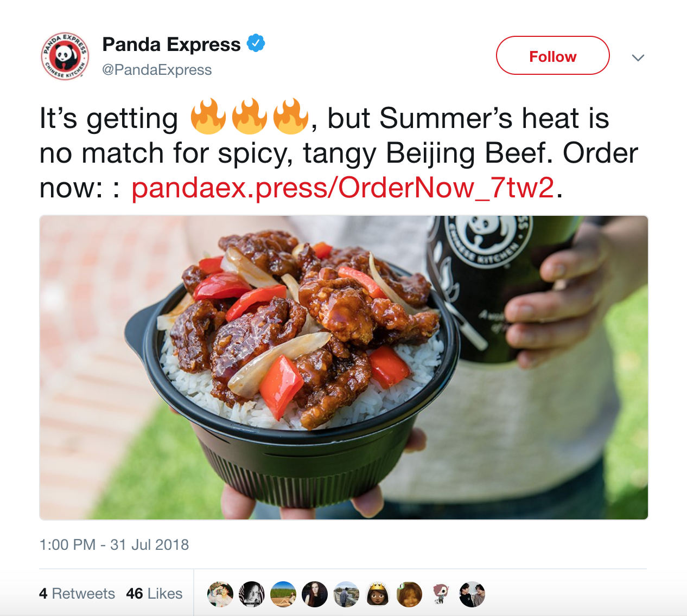Click the Panda Express profile logo avatar
Screen dimensions: 687x616
coord(65,56)
